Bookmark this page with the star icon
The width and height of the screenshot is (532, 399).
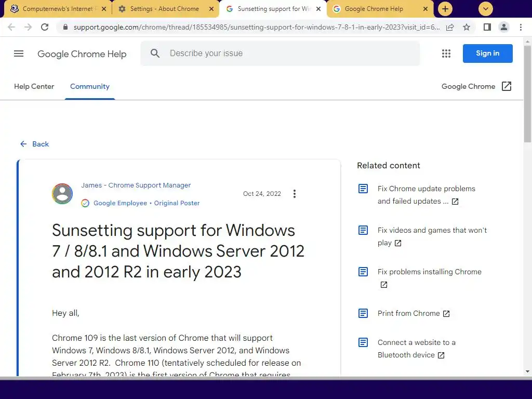tap(467, 27)
